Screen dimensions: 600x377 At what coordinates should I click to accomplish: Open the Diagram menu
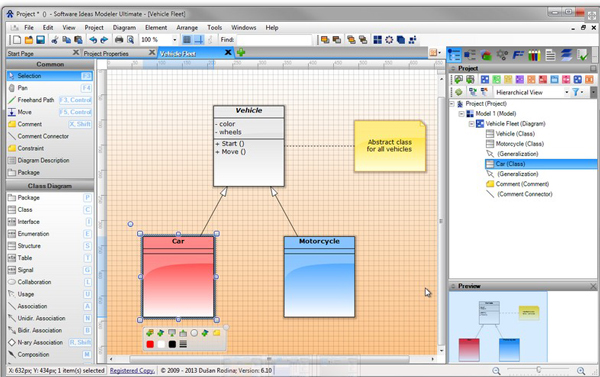pyautogui.click(x=124, y=28)
